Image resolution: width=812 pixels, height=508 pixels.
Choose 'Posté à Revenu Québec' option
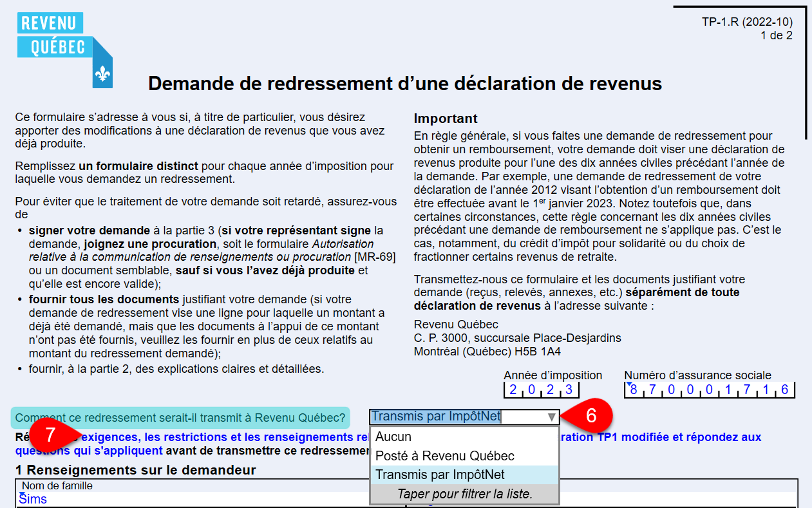444,456
